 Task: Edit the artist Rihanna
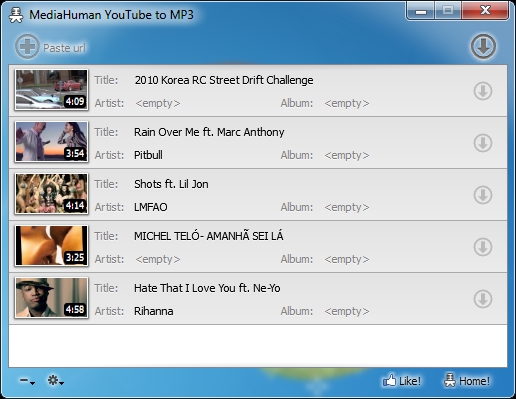tap(154, 311)
